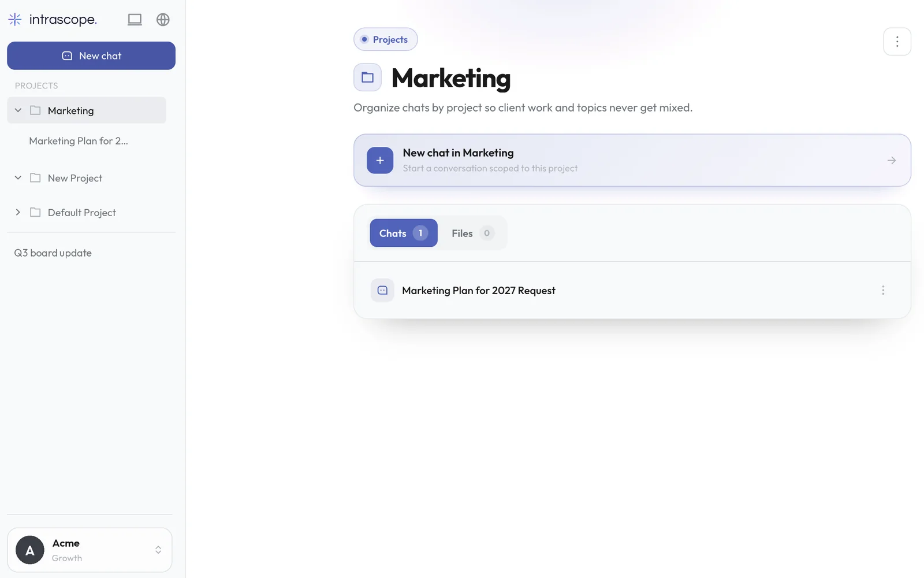
Task: Open the Acme workspace switcher
Action: (90, 550)
